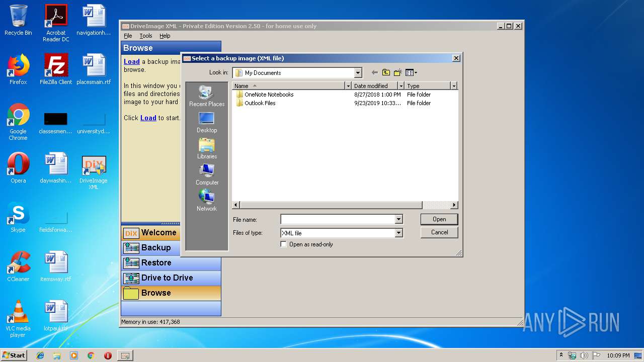Open the File menu

click(x=128, y=36)
